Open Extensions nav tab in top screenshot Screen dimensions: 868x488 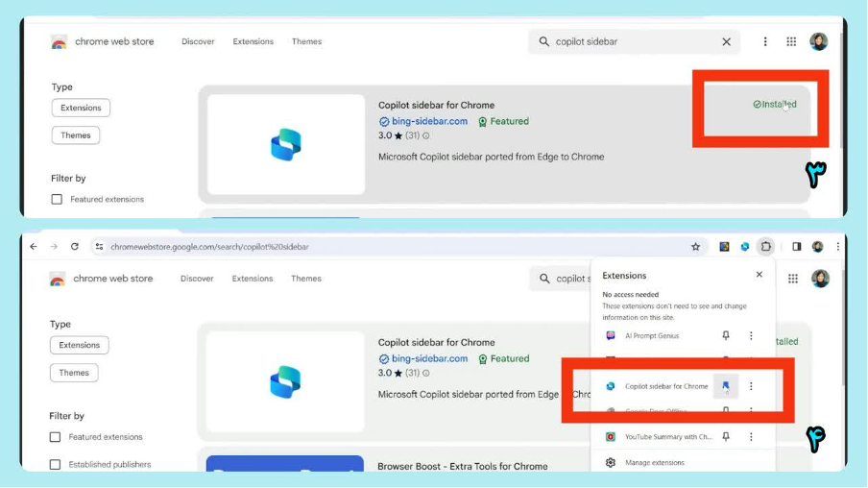pos(253,41)
